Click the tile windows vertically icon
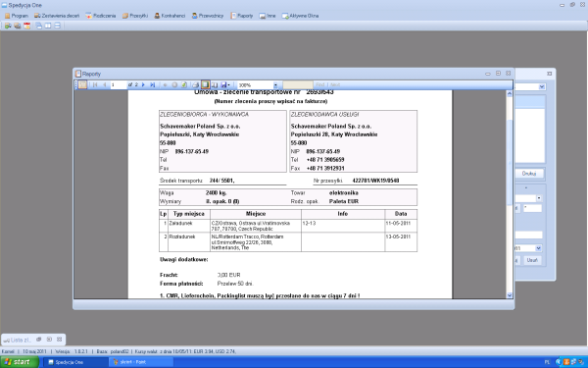 tap(48, 26)
